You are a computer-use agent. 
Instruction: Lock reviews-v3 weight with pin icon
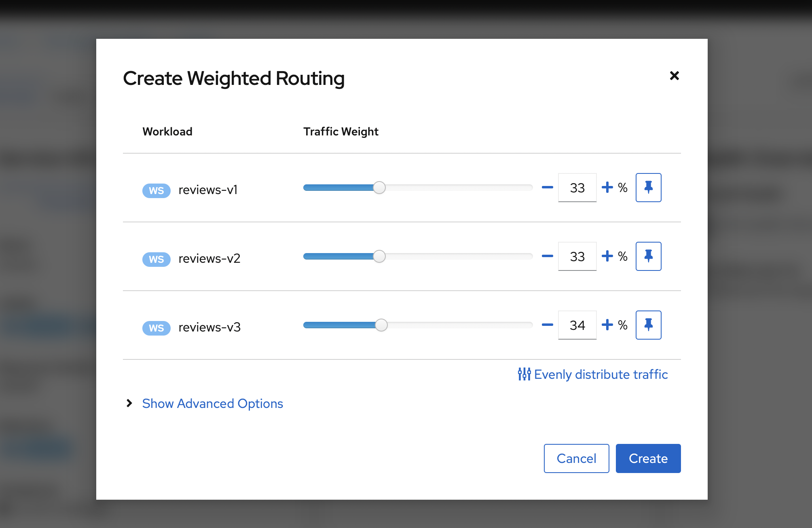point(648,325)
